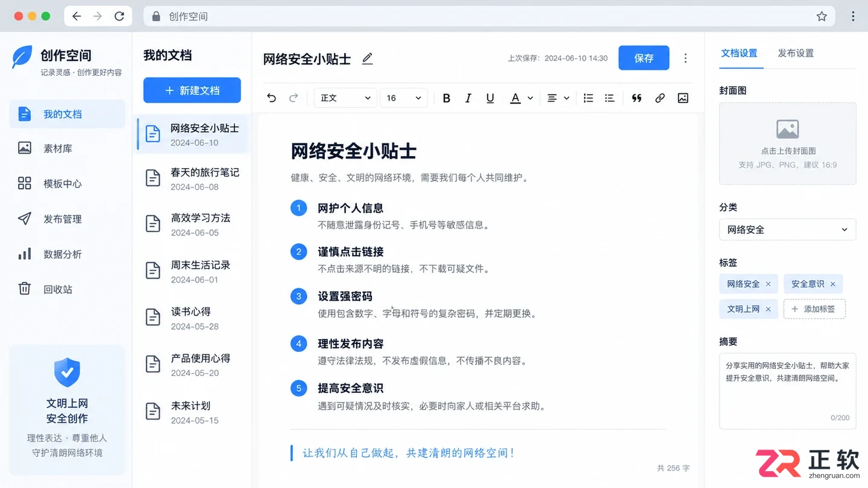Open 回收站 in the sidebar
The width and height of the screenshot is (868, 488).
pyautogui.click(x=67, y=289)
